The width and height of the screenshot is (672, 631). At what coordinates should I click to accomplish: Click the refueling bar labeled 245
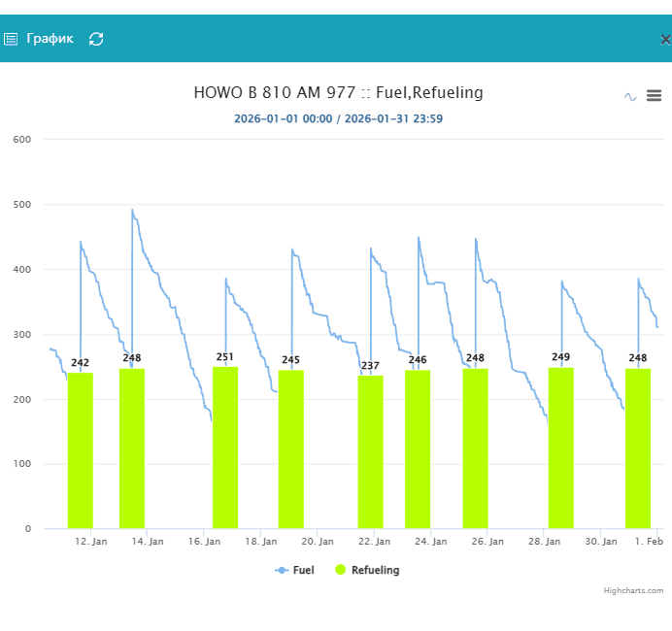click(290, 448)
